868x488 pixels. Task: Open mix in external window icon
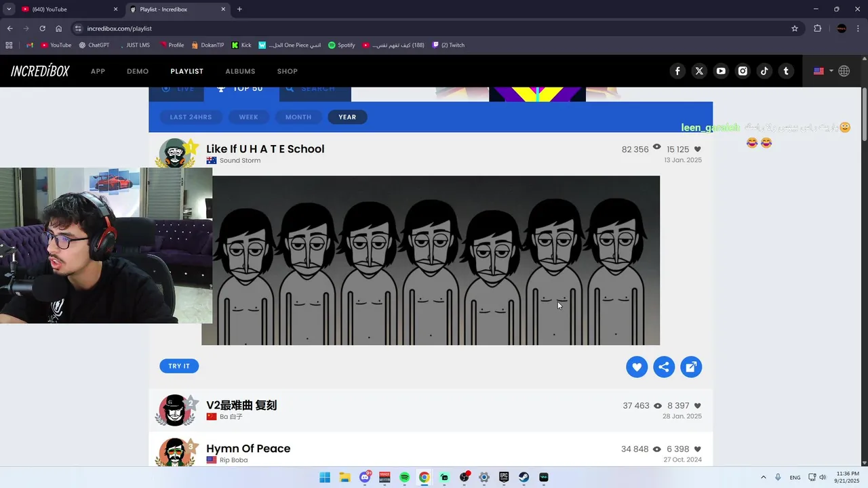pos(691,367)
